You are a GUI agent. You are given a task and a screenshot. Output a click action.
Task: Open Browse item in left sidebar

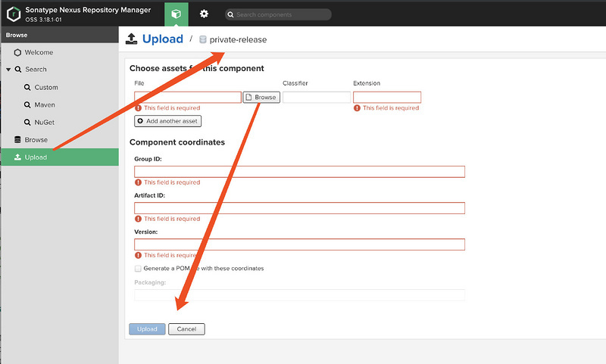pyautogui.click(x=36, y=140)
